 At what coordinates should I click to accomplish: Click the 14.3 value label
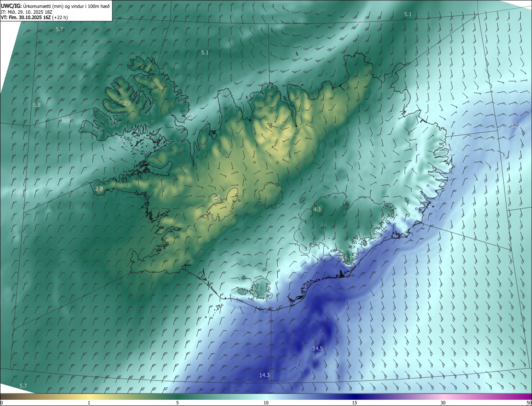(x=264, y=375)
